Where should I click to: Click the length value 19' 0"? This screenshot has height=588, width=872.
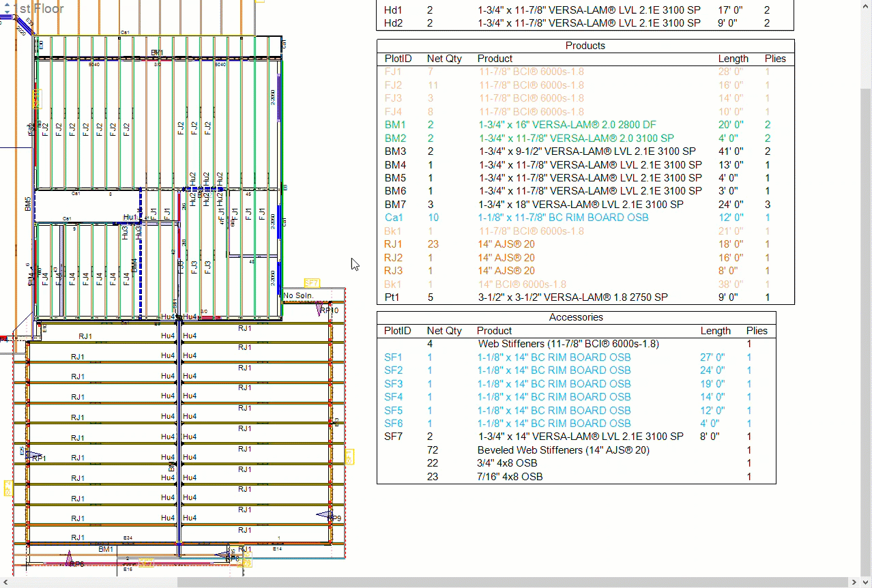712,384
